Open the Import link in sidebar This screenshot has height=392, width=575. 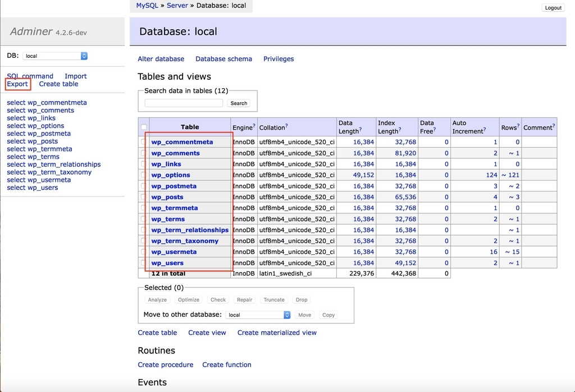[x=76, y=76]
